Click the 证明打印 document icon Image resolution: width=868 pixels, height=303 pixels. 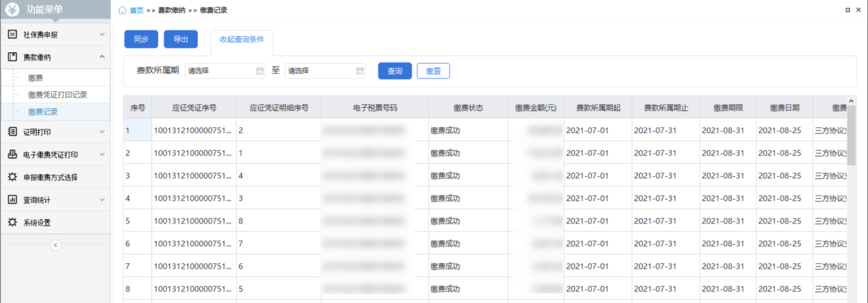[12, 132]
